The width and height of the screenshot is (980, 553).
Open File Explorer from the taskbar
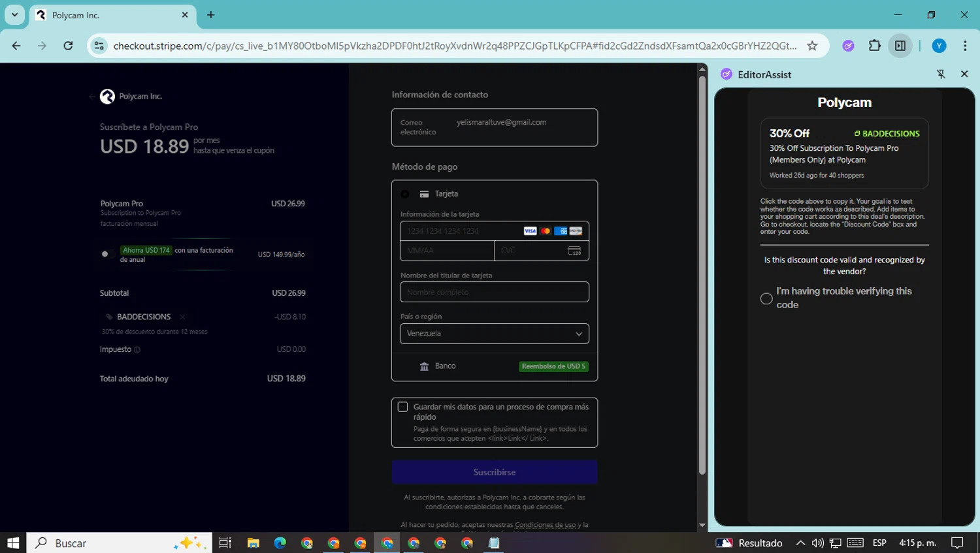(253, 543)
